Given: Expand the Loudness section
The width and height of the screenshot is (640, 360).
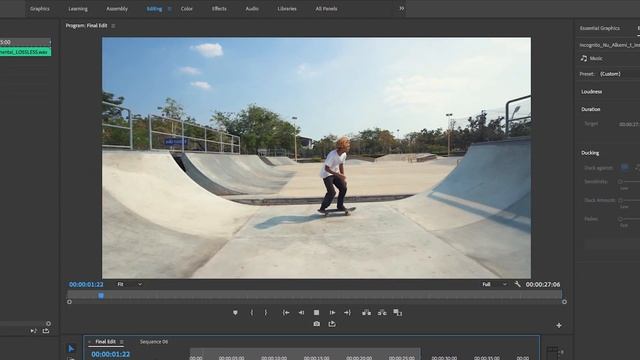Looking at the screenshot, I should coord(591,92).
